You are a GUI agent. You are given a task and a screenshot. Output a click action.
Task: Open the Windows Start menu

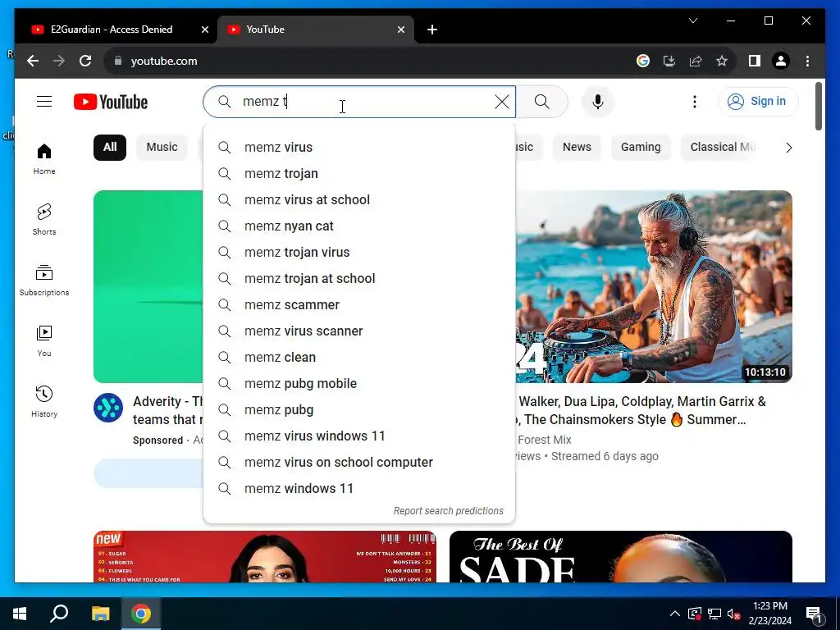coord(20,614)
